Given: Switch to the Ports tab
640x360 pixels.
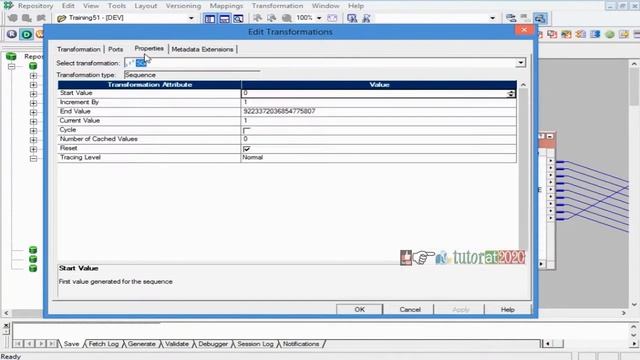Looking at the screenshot, I should click(116, 49).
